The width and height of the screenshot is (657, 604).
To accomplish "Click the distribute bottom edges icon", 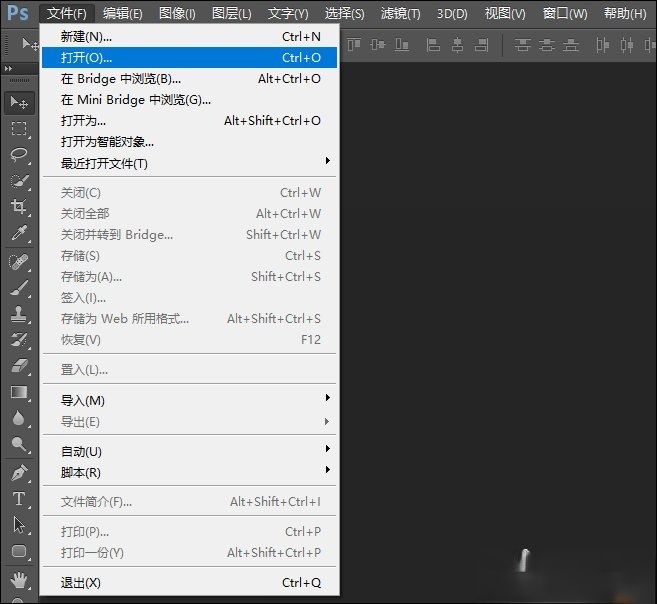I will tap(571, 44).
